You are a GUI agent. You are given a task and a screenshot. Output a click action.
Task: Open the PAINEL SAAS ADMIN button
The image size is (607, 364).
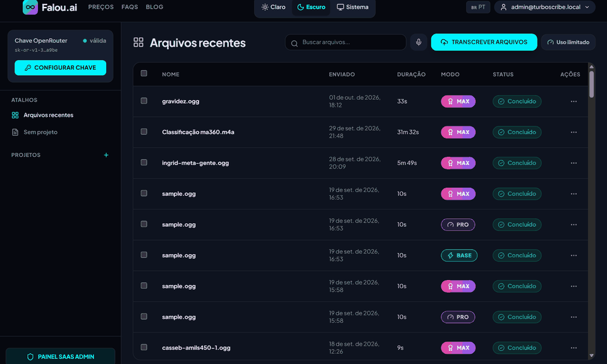pos(61,356)
